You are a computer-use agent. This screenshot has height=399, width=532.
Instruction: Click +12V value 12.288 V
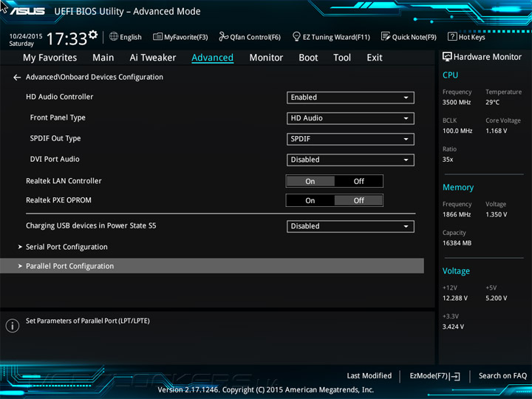[x=455, y=299]
